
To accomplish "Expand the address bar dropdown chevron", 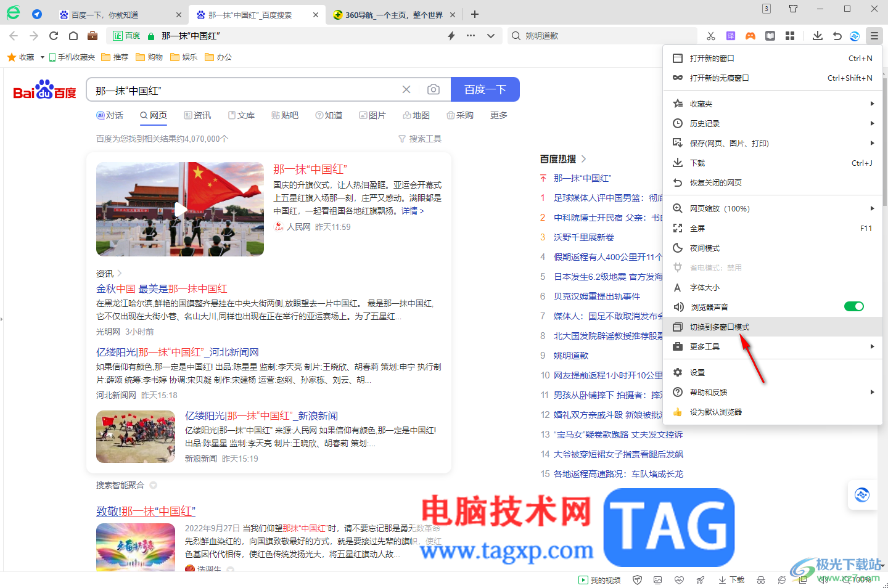I will (491, 36).
